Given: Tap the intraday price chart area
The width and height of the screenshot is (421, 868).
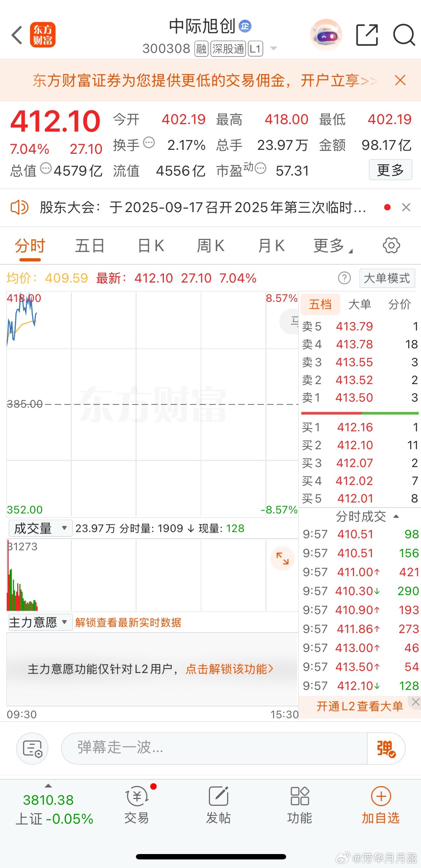Looking at the screenshot, I should tap(152, 404).
